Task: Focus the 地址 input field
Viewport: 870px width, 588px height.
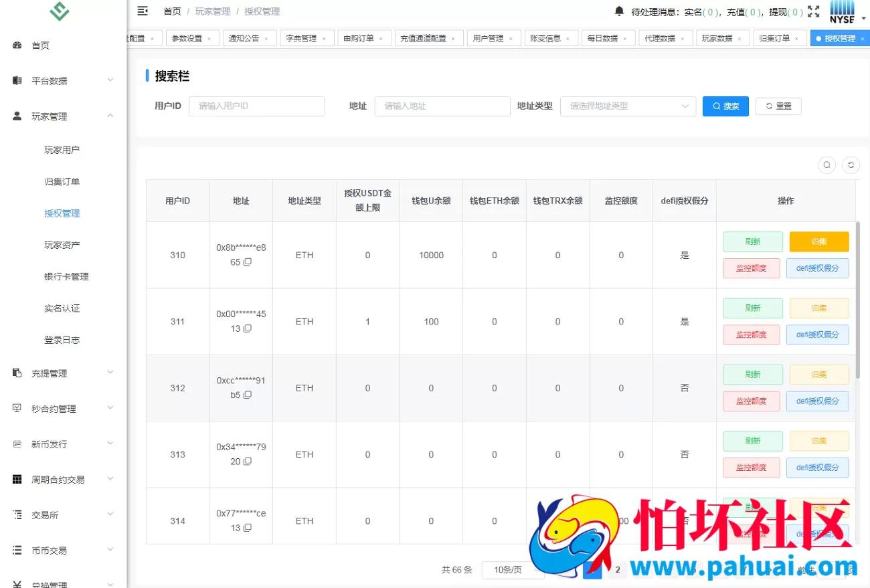Action: (442, 106)
